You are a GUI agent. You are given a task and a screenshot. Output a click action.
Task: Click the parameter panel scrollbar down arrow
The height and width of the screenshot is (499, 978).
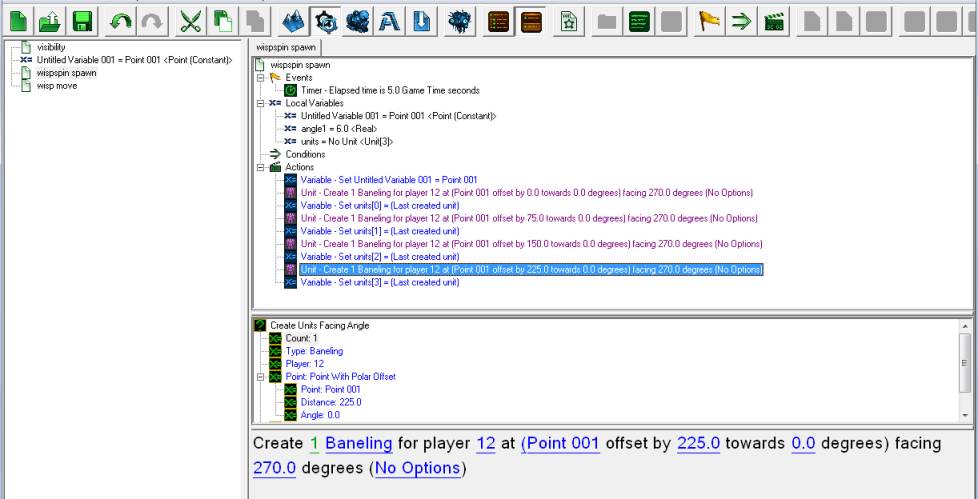pyautogui.click(x=964, y=414)
